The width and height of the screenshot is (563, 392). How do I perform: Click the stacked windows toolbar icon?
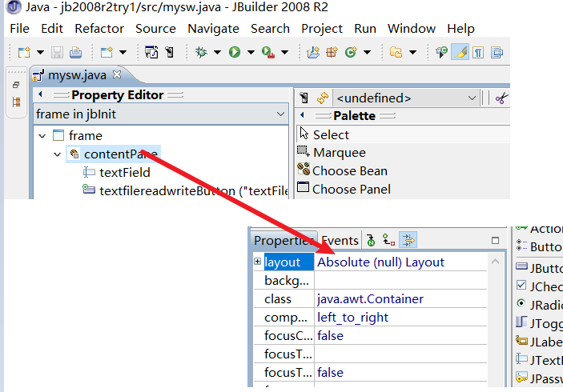tap(497, 52)
